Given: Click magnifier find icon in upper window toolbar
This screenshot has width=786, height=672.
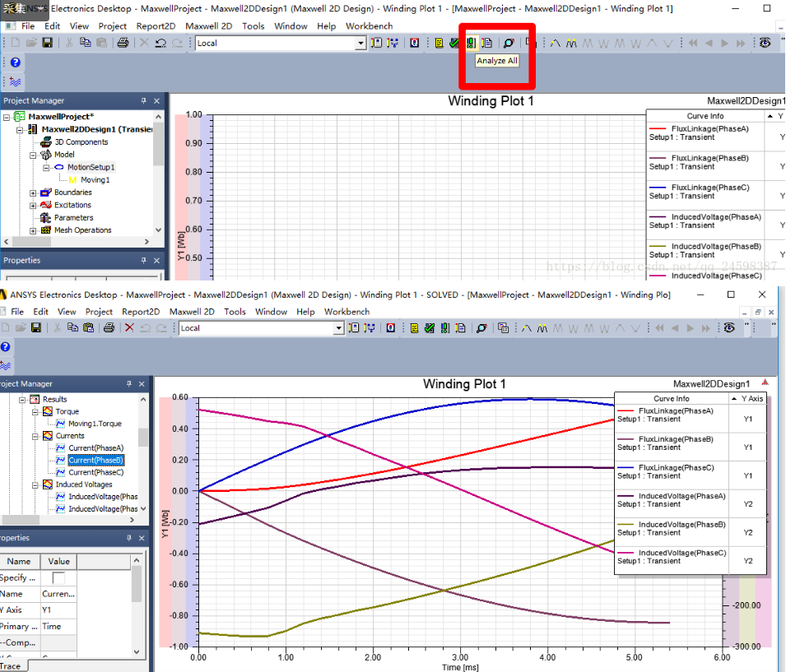Looking at the screenshot, I should [x=509, y=43].
